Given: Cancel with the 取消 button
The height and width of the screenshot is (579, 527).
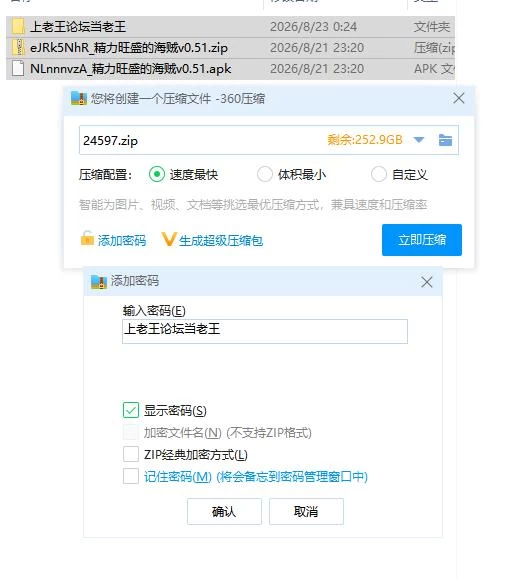Looking at the screenshot, I should [306, 511].
